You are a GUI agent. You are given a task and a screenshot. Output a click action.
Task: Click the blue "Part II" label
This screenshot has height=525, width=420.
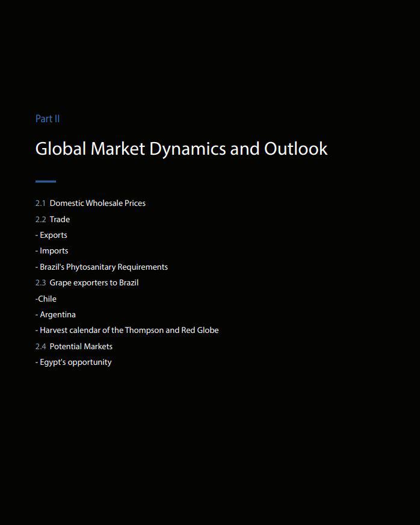(48, 119)
